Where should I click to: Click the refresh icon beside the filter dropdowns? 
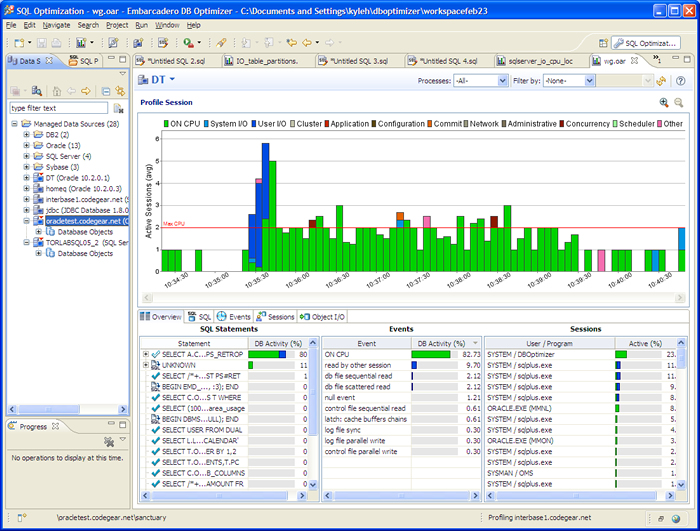coord(661,80)
